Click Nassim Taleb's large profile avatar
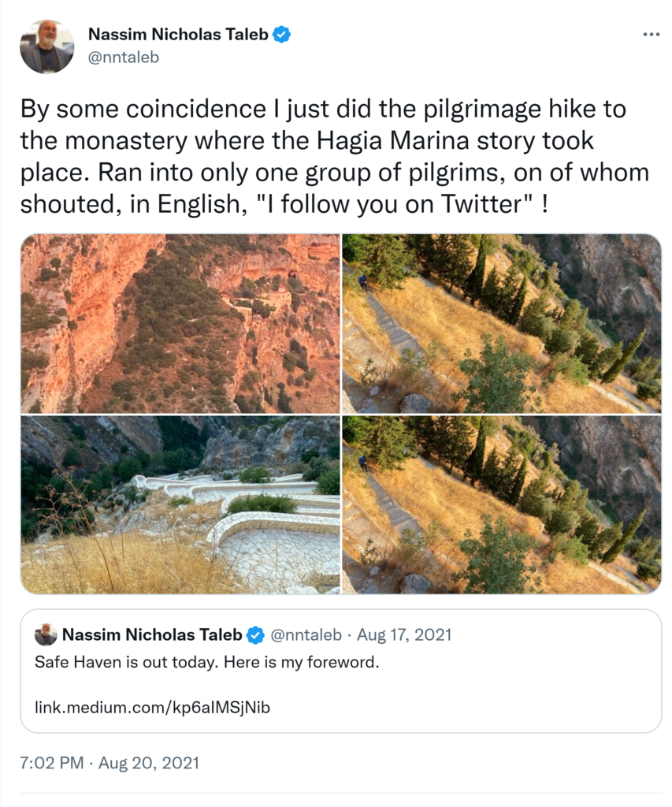 pyautogui.click(x=46, y=46)
